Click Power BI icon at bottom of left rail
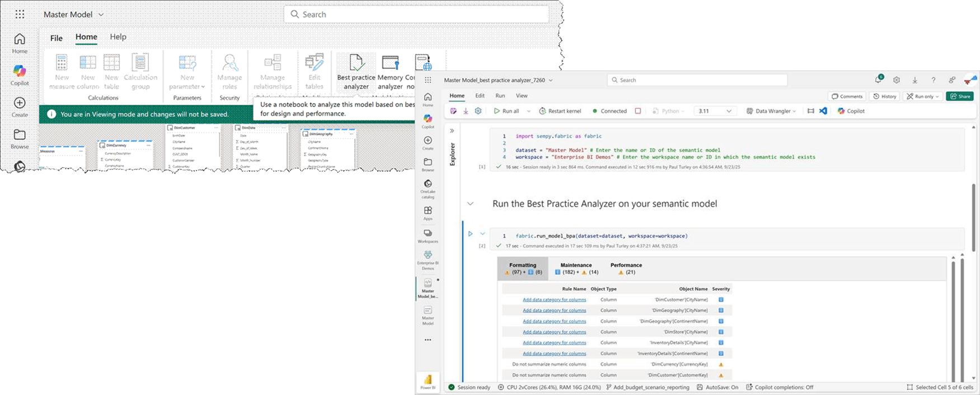This screenshot has height=395, width=980. (x=428, y=382)
